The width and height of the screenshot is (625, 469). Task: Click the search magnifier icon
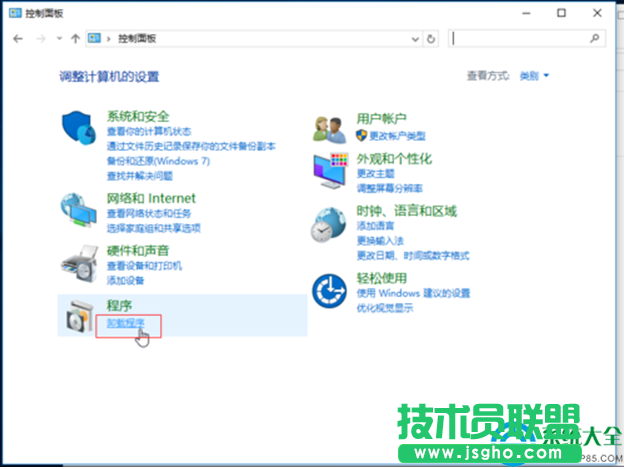pyautogui.click(x=595, y=38)
